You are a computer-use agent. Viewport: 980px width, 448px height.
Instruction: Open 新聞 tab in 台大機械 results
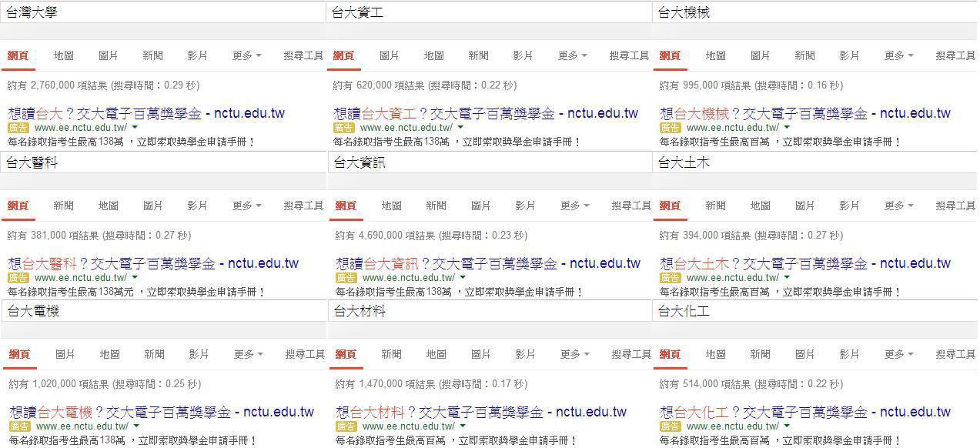(x=804, y=55)
